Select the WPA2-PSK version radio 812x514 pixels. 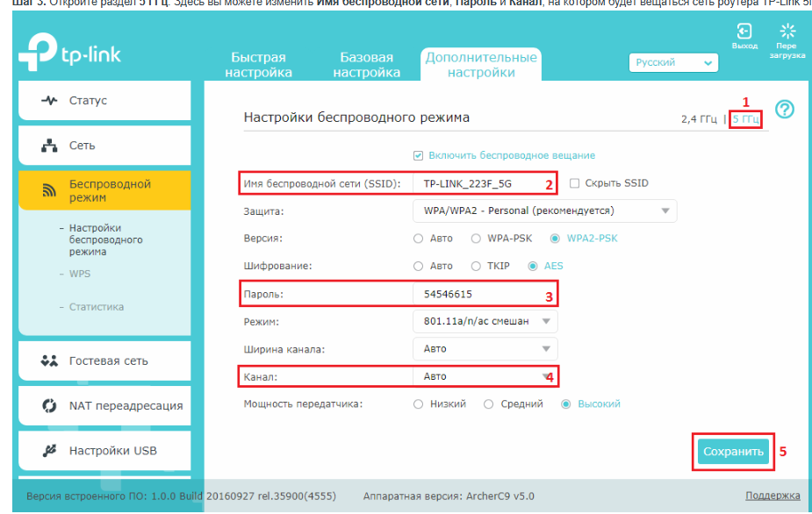tap(555, 239)
